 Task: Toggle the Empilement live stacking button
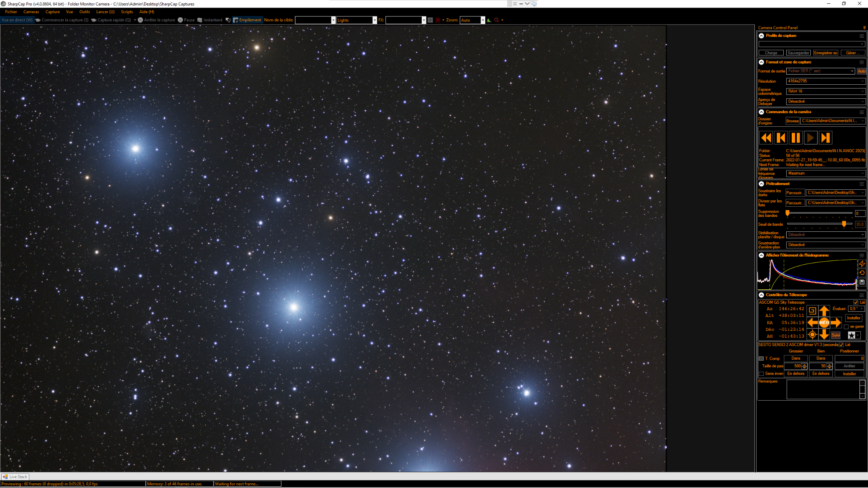[x=247, y=20]
